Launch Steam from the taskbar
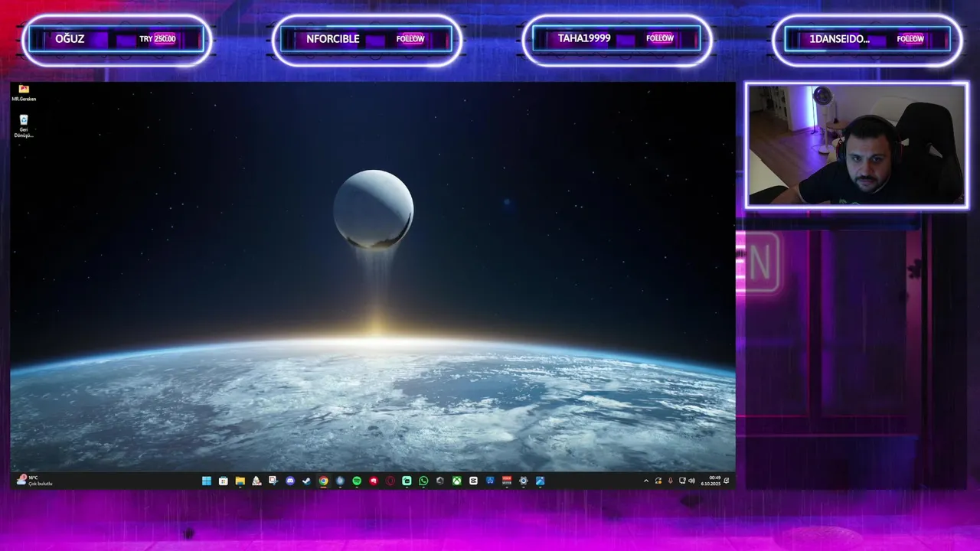Screen dimensions: 980x551 (306, 481)
